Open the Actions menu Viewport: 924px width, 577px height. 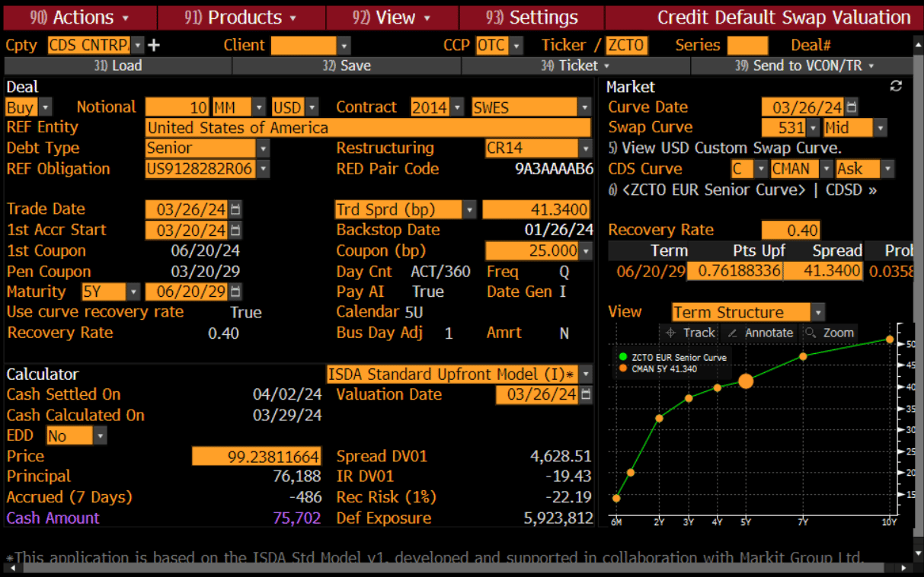79,18
